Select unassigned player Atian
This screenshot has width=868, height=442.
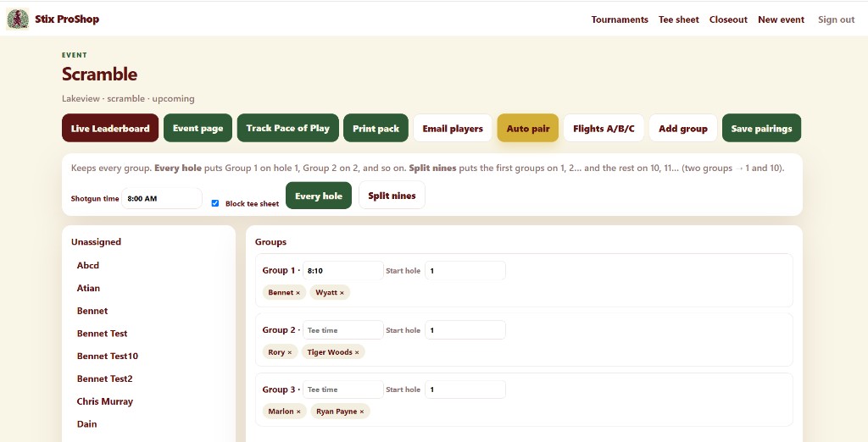tap(88, 288)
